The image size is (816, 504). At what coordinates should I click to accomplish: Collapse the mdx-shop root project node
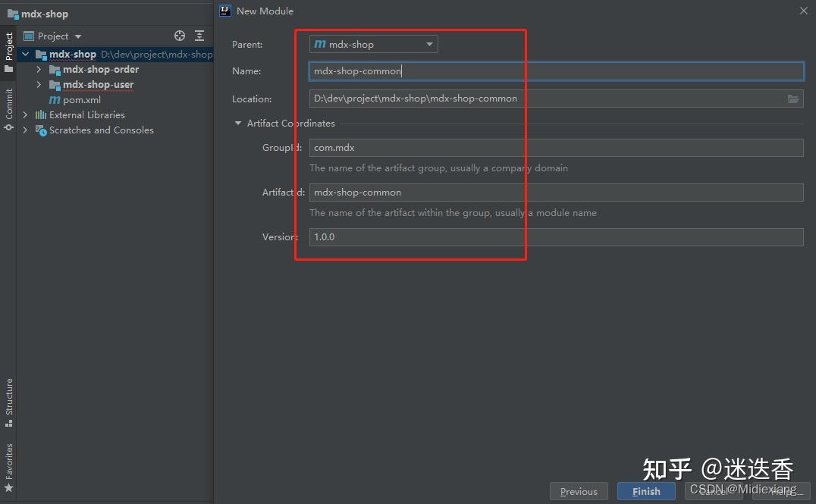25,54
